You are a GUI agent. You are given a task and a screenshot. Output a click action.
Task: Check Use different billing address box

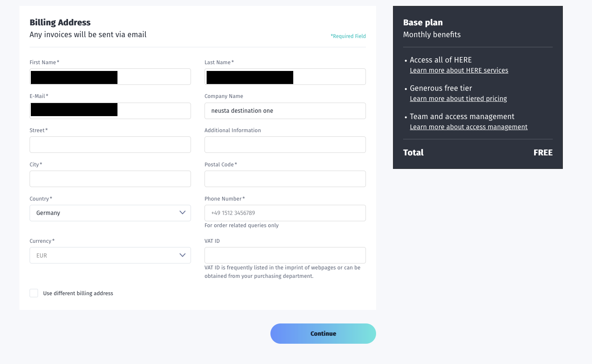click(x=34, y=293)
